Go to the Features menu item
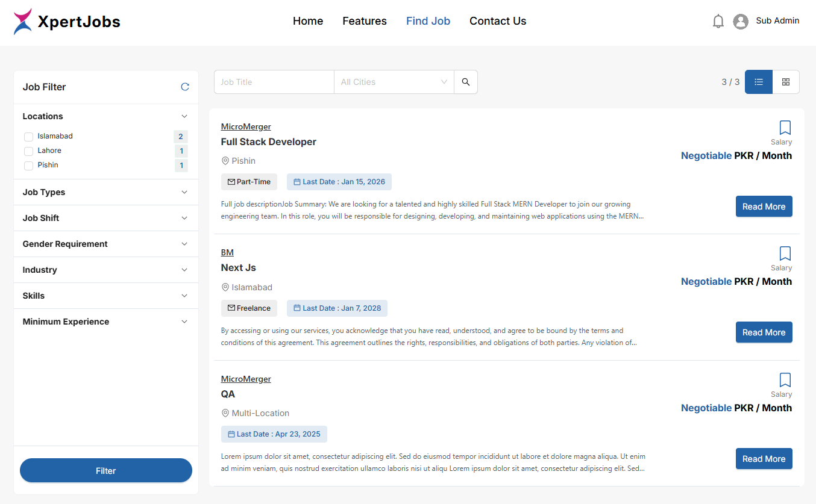 364,21
